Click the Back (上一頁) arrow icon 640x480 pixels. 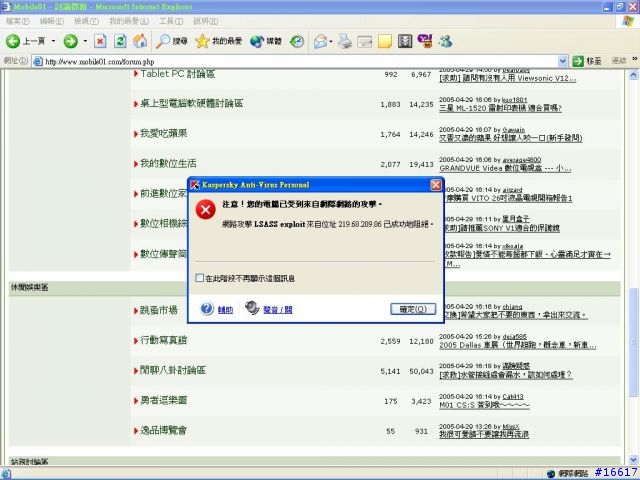click(13, 41)
